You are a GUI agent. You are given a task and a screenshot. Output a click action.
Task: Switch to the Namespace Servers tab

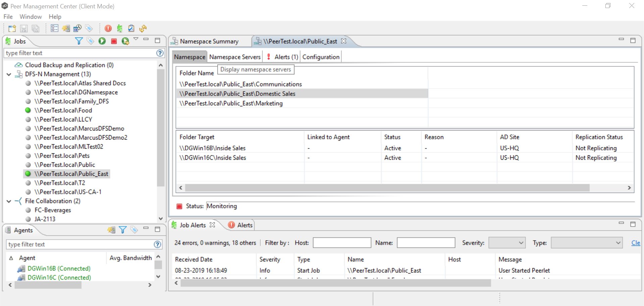point(235,57)
